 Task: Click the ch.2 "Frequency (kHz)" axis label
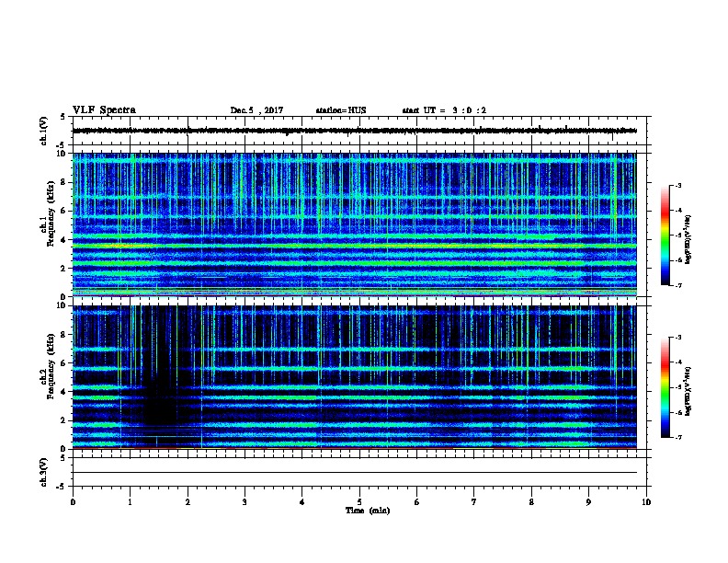51,366
